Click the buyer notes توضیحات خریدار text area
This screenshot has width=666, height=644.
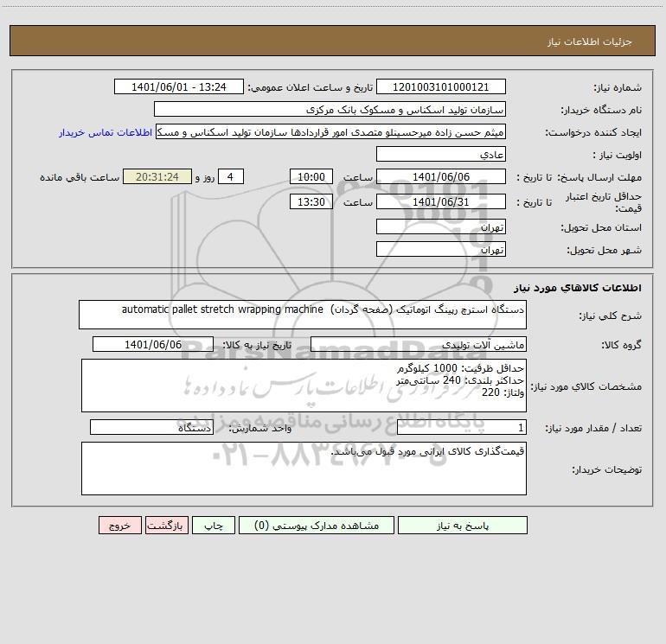click(304, 469)
